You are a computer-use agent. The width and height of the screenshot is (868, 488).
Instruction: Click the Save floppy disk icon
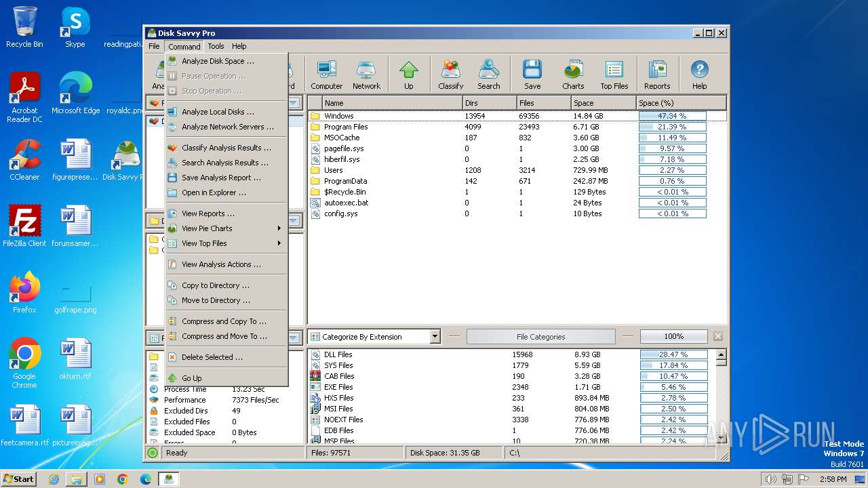click(532, 74)
